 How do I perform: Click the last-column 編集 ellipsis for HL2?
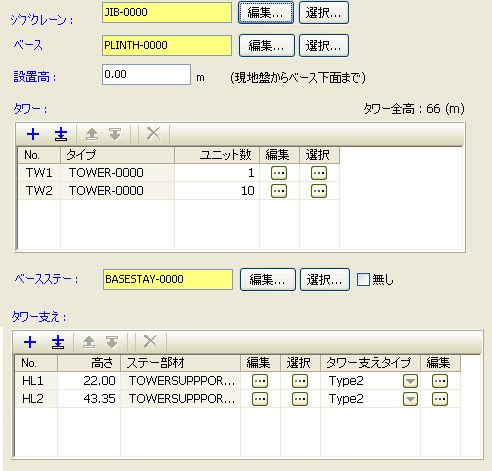click(440, 399)
